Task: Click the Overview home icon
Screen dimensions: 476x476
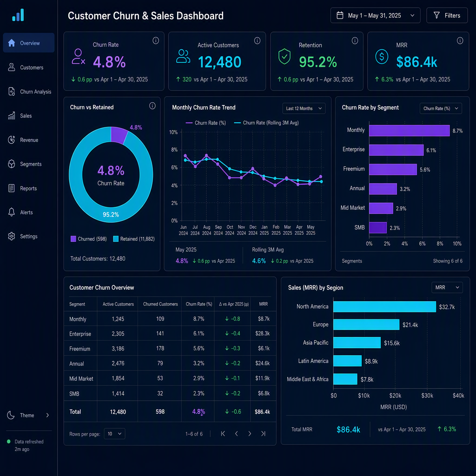Action: click(x=12, y=43)
